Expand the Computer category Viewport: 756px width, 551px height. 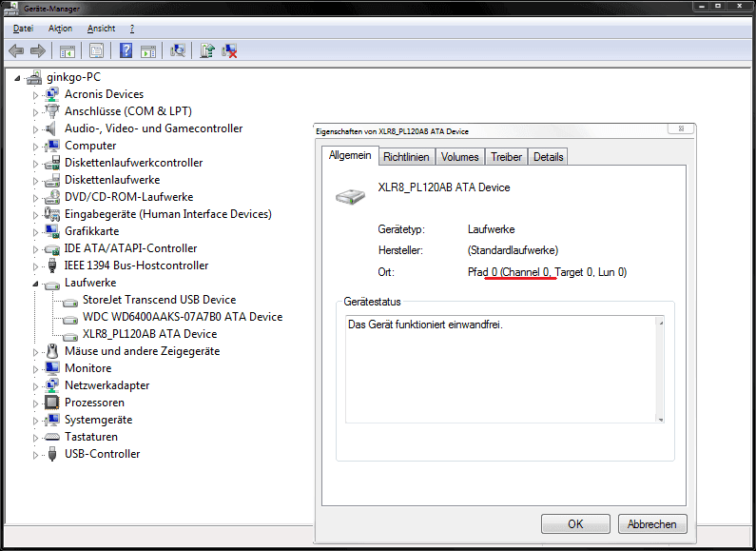[35, 147]
